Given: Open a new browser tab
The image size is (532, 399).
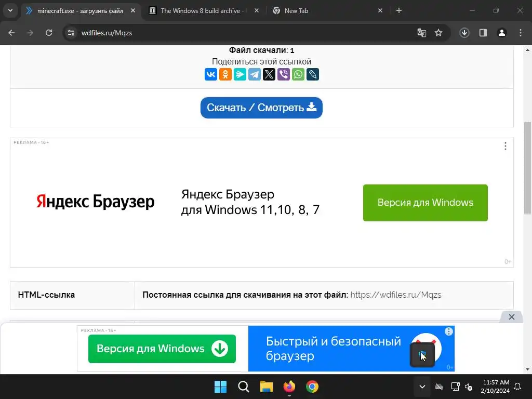Looking at the screenshot, I should 399,10.
